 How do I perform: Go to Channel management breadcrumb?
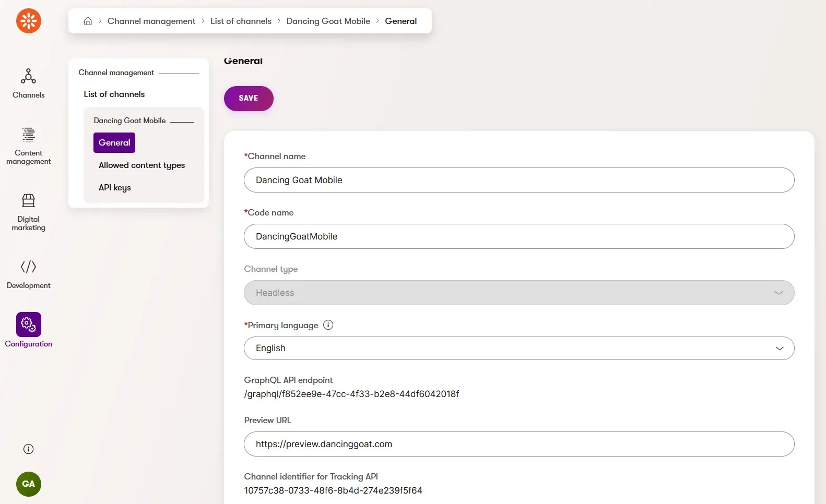tap(151, 21)
